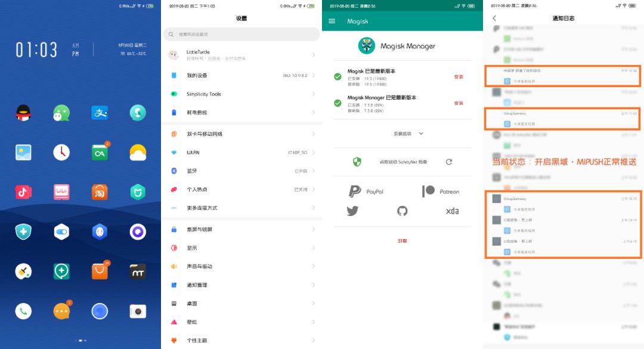Open the QQ penguin app
The height and width of the screenshot is (349, 644).
23,113
